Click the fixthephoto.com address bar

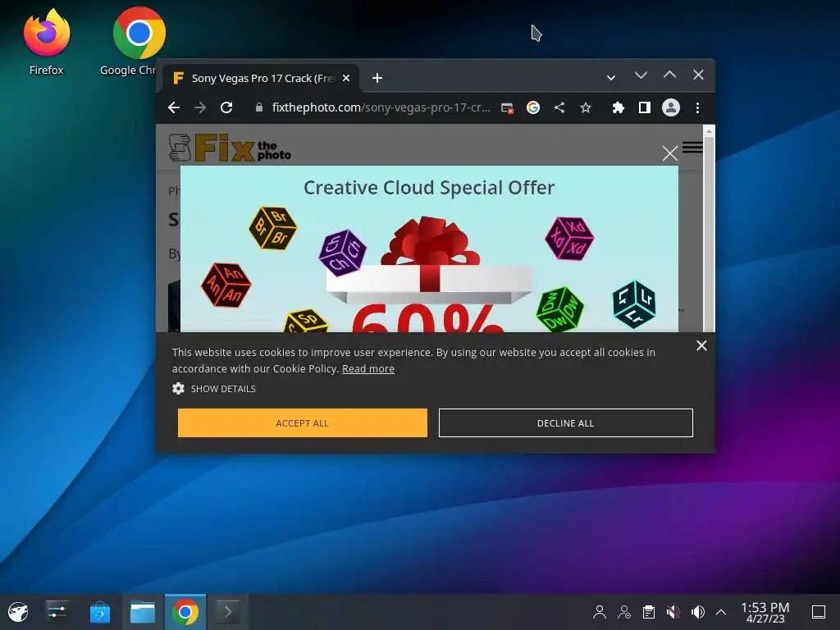(x=381, y=107)
